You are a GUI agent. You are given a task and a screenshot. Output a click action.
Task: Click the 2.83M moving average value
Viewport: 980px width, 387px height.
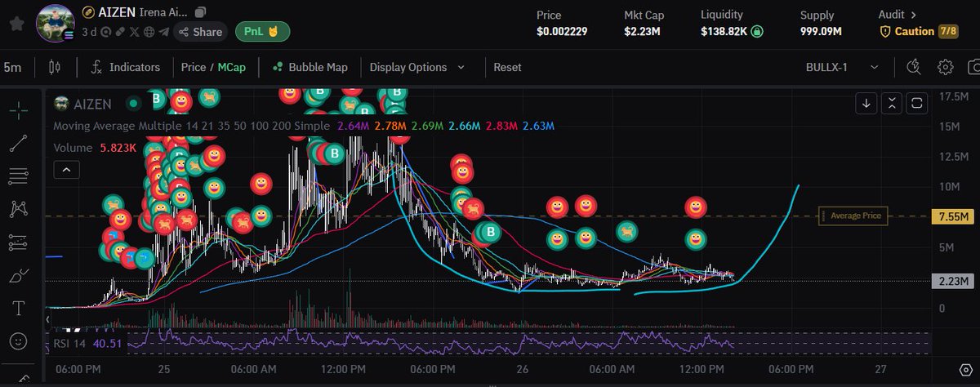tap(501, 126)
